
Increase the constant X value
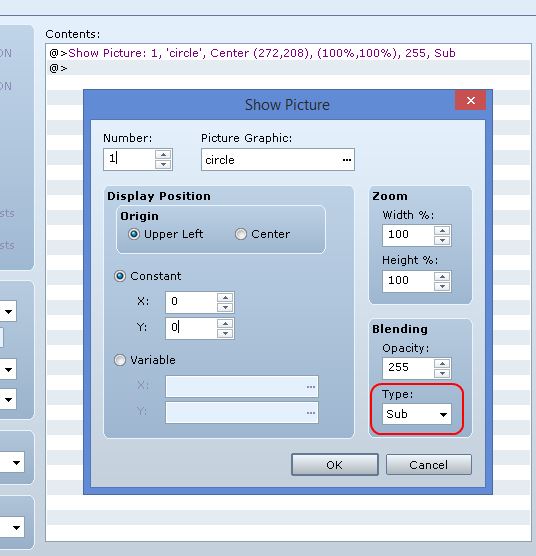[225, 297]
